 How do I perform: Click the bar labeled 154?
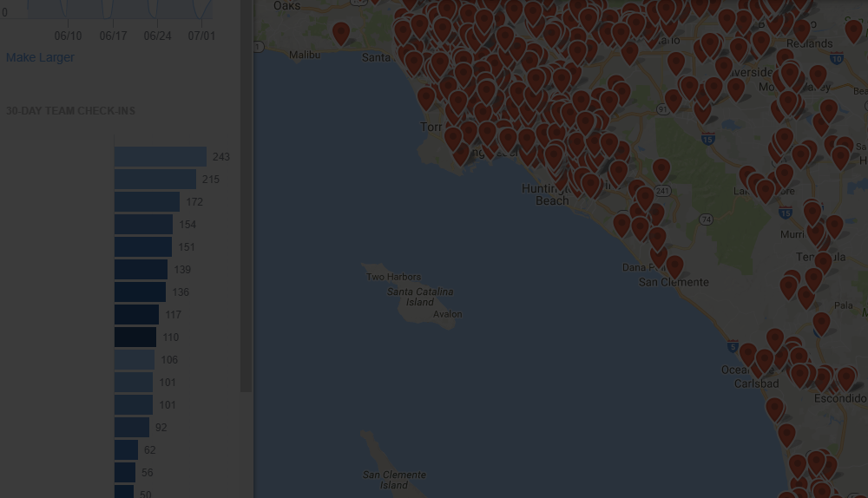click(x=143, y=225)
